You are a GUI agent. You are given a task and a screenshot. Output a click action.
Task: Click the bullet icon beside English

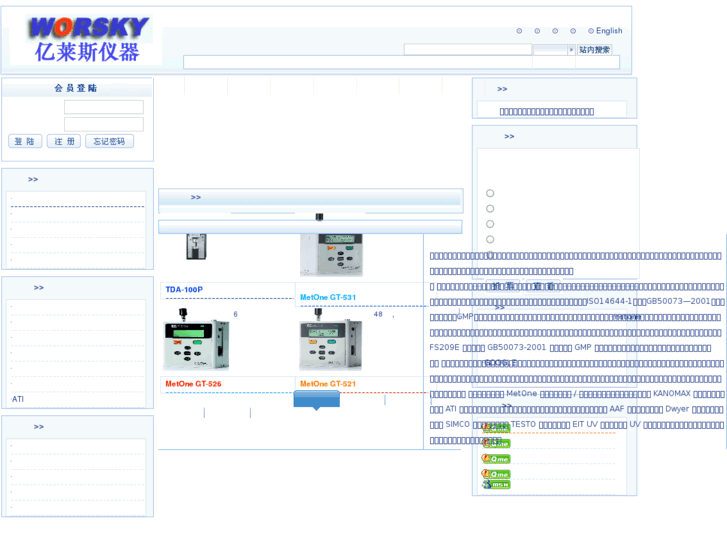[591, 31]
